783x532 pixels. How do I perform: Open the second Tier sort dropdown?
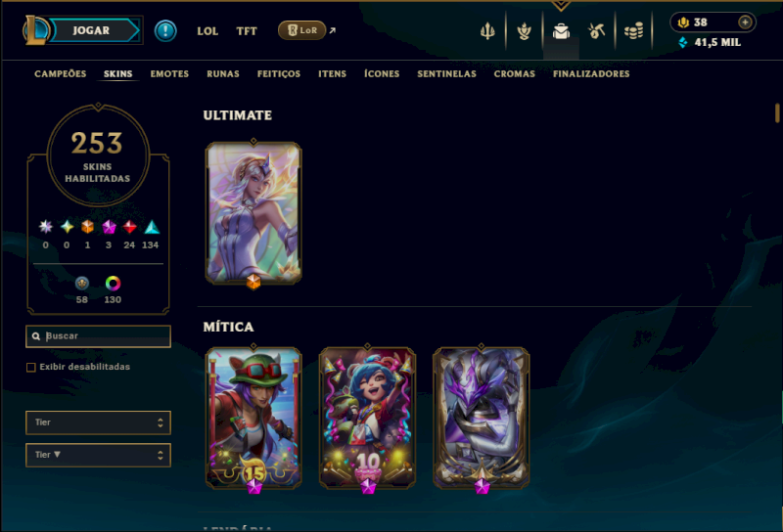coord(99,455)
